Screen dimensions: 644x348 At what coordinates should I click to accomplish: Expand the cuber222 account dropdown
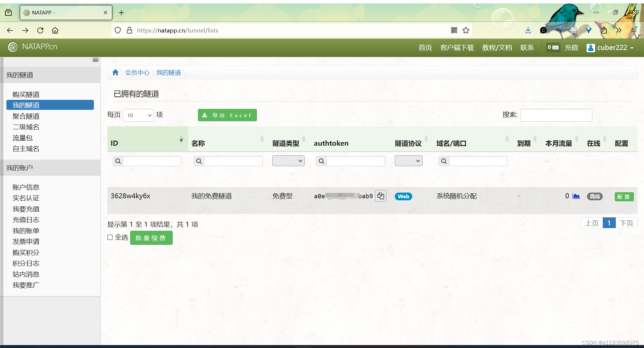tap(611, 48)
